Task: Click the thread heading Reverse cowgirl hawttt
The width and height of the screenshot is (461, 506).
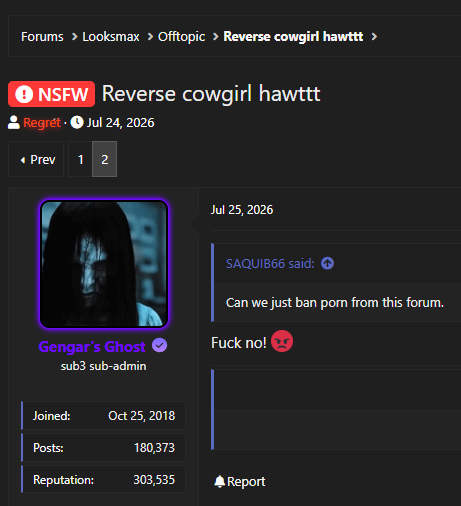Action: (x=211, y=94)
